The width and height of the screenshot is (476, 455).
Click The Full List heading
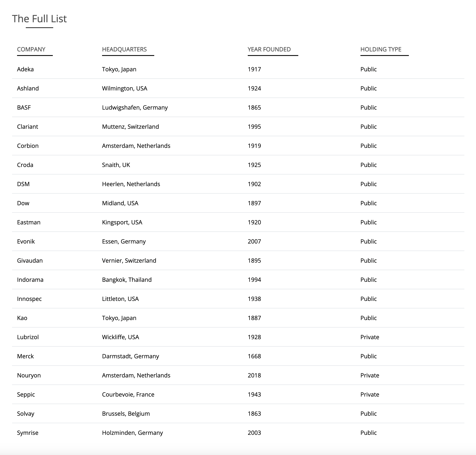click(x=39, y=19)
